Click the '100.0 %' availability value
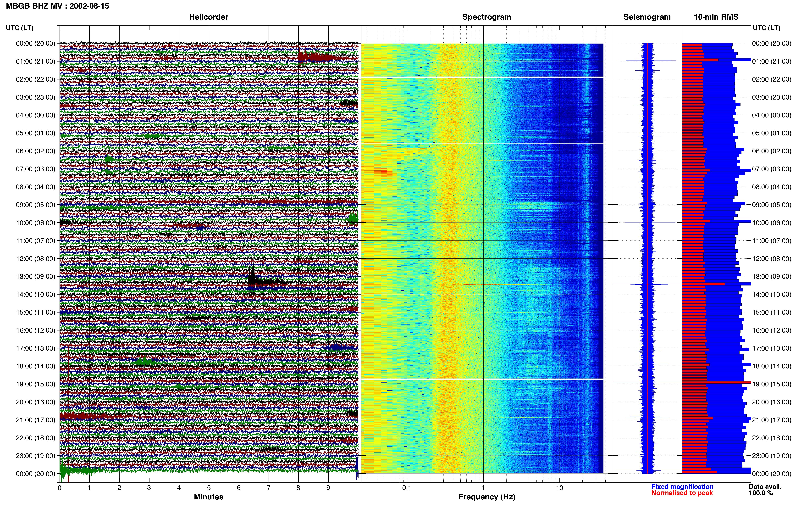 pos(761,493)
